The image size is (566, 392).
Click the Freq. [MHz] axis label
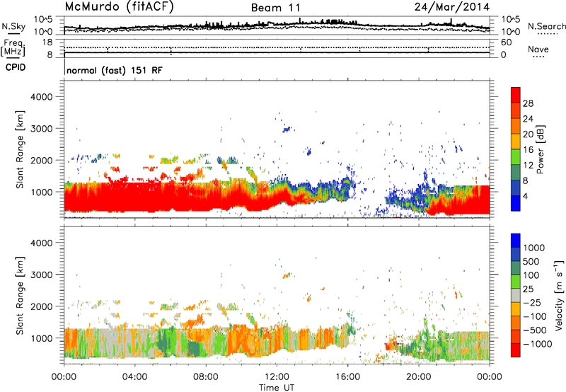[13, 47]
